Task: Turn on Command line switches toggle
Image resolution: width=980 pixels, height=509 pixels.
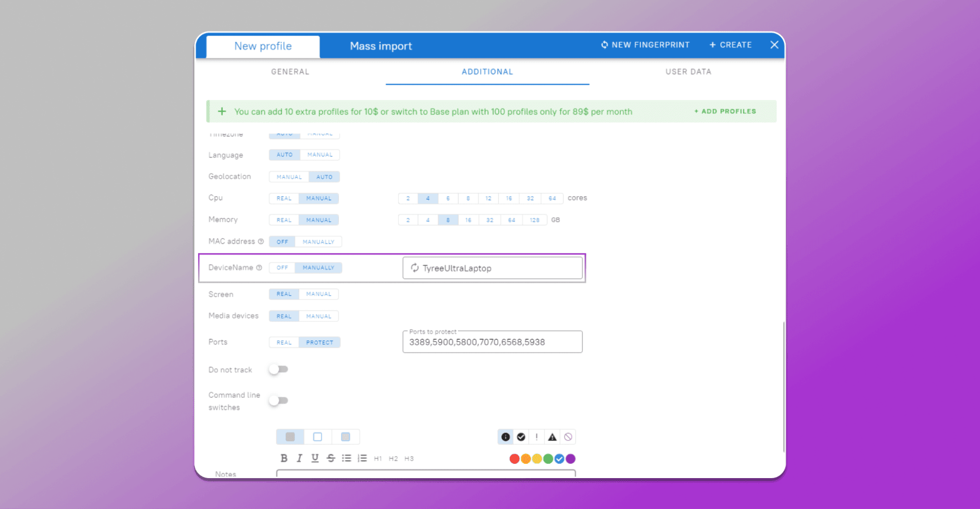Action: [278, 401]
